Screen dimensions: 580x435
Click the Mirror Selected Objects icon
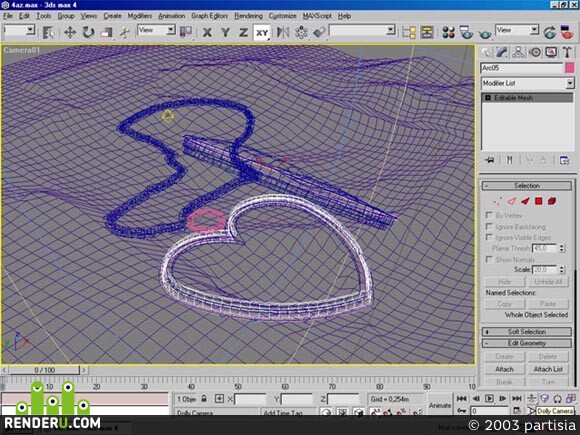(283, 32)
